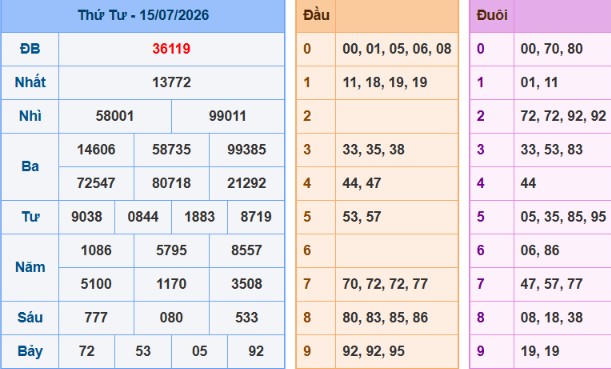Click the Đầu column header

316,15
